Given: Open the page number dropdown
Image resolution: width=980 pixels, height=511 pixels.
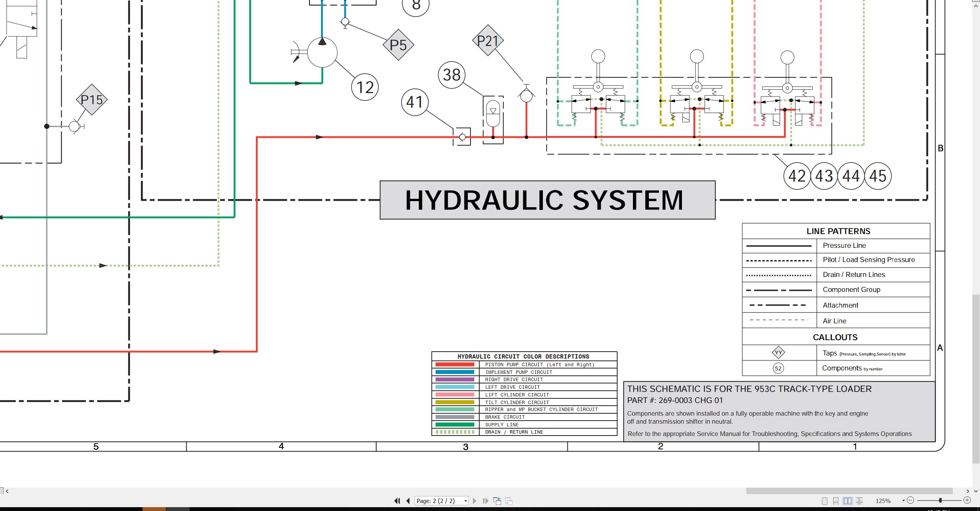Looking at the screenshot, I should click(465, 501).
